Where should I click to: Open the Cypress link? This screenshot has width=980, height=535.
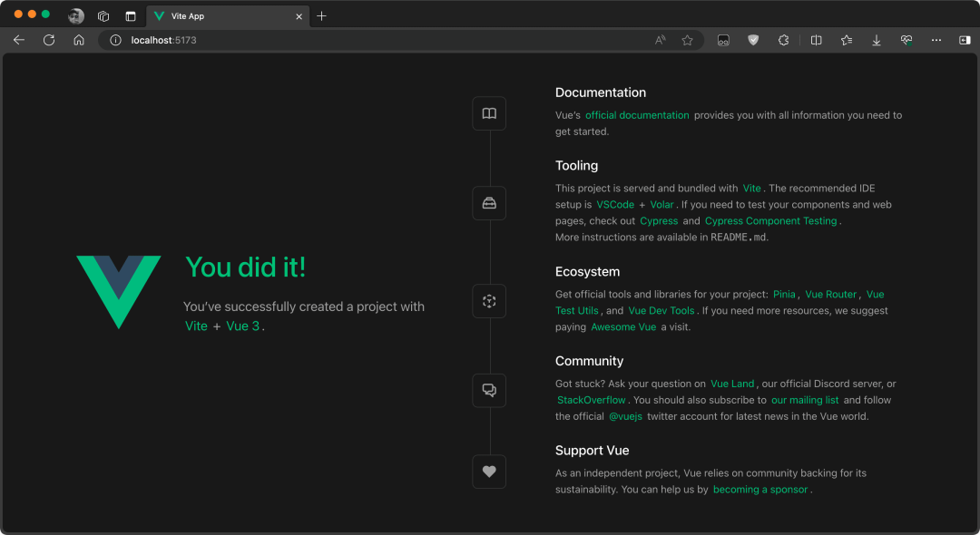click(x=659, y=220)
